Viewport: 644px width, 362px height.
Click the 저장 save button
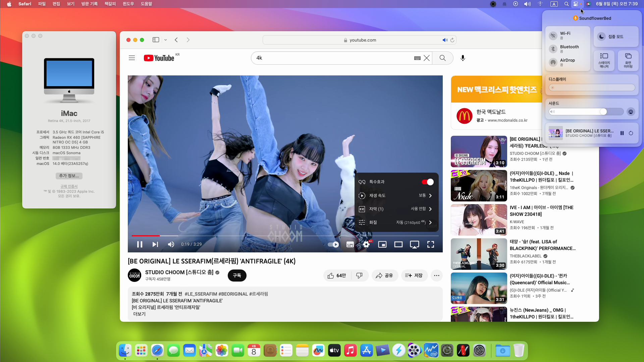coord(414,276)
